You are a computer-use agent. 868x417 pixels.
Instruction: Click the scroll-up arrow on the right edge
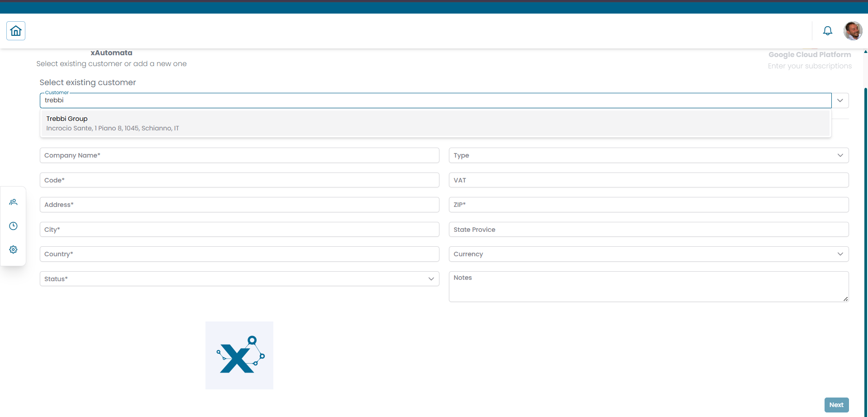tap(865, 52)
